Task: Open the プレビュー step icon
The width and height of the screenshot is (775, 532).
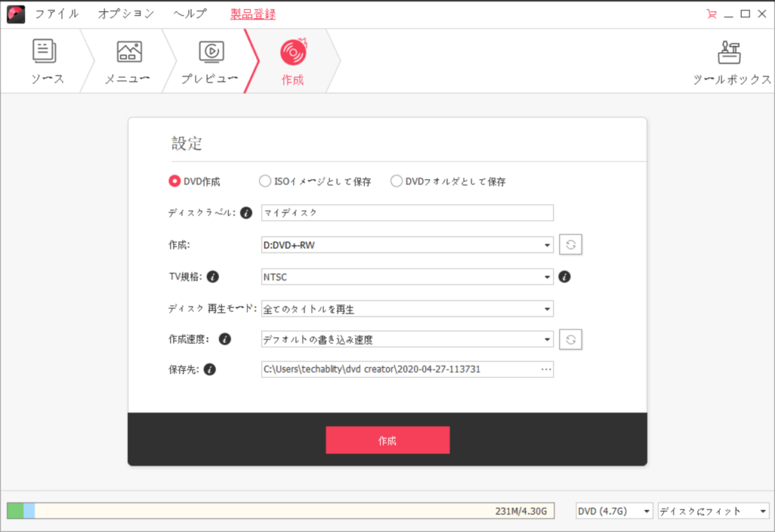Action: click(210, 61)
